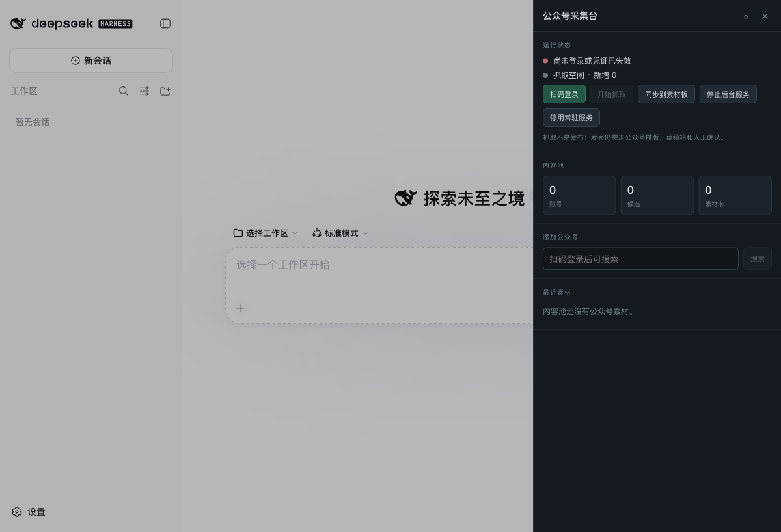The width and height of the screenshot is (781, 532).
Task: Open workspace filter settings sliders icon
Action: [144, 91]
